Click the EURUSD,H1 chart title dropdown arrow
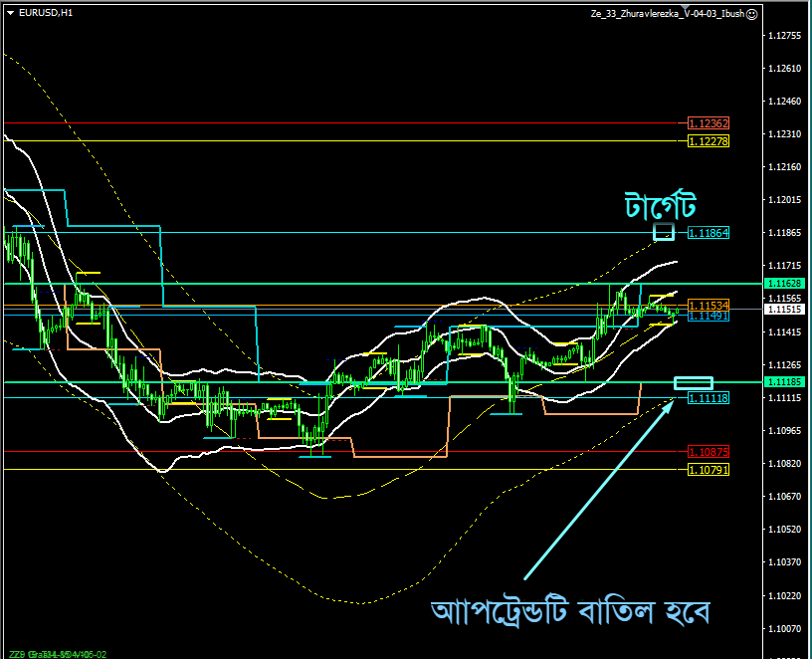 coord(10,13)
